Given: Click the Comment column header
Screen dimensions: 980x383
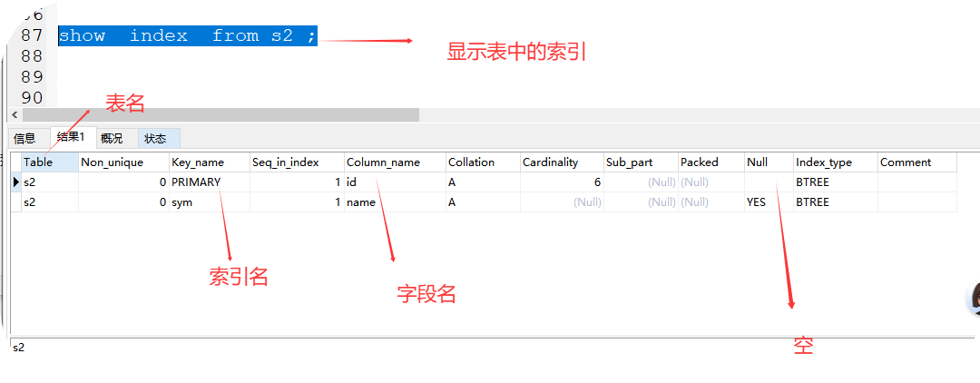Looking at the screenshot, I should [x=916, y=162].
